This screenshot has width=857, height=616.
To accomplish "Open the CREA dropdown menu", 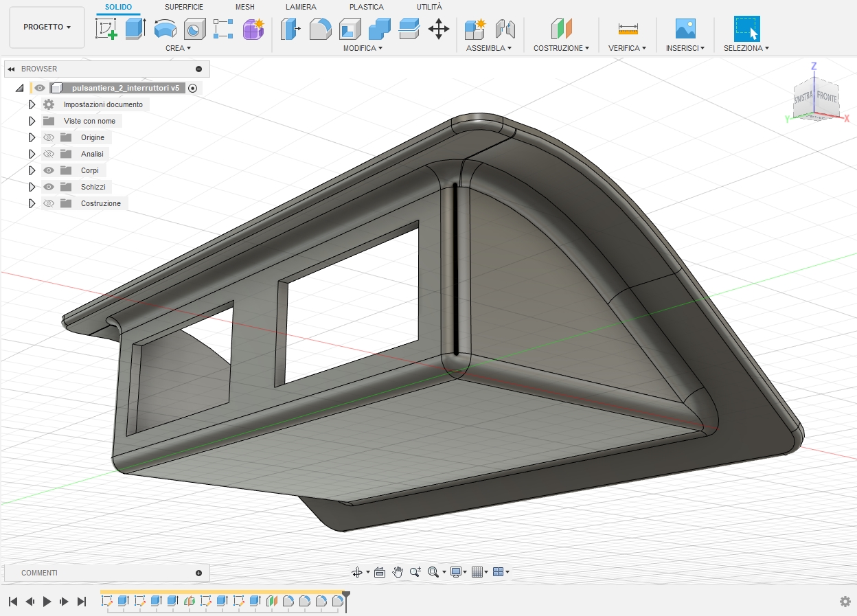I will tap(178, 48).
